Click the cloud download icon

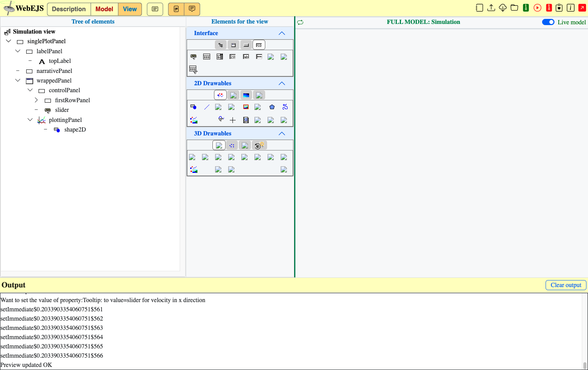pyautogui.click(x=503, y=8)
